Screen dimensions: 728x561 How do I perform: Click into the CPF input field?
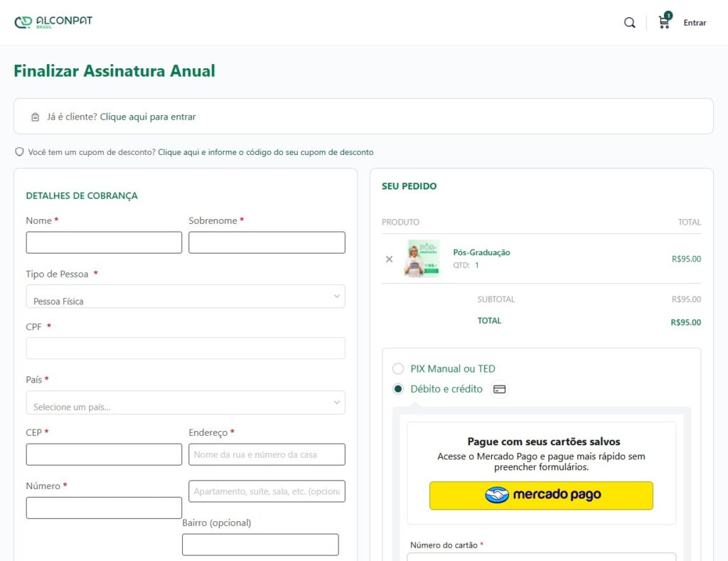[x=186, y=348]
